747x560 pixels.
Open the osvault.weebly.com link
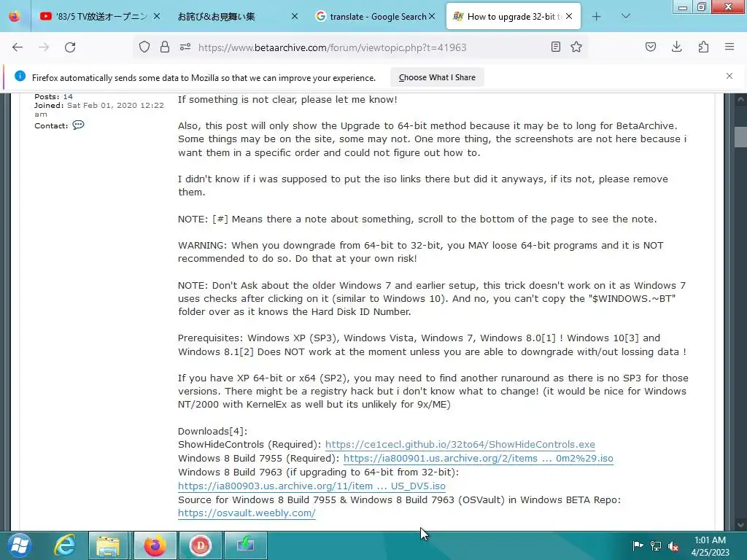pyautogui.click(x=247, y=513)
